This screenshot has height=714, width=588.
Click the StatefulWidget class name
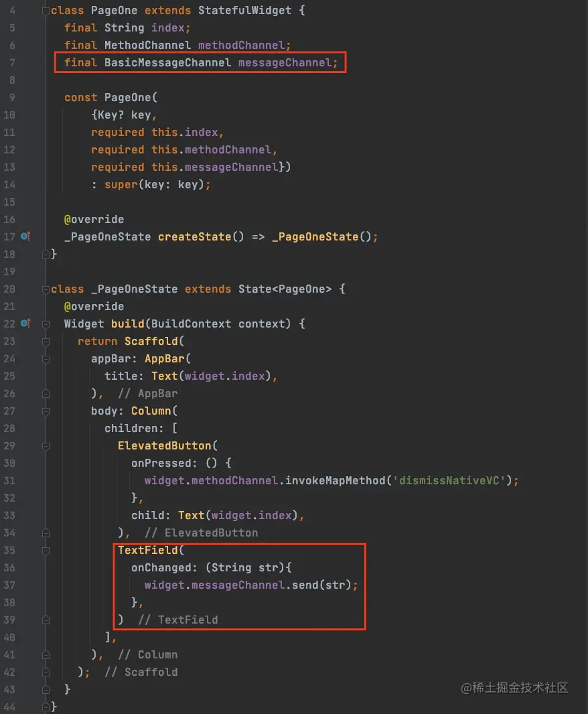point(244,10)
